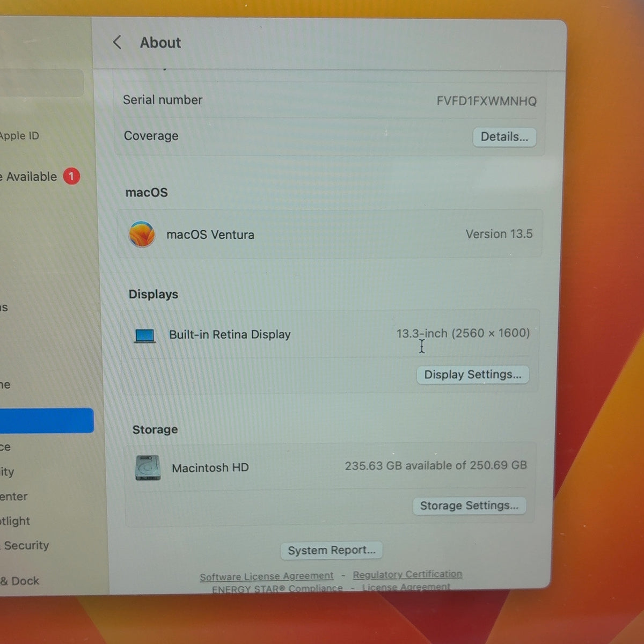Click the Built-in Retina Display label
644x644 pixels.
(x=230, y=334)
